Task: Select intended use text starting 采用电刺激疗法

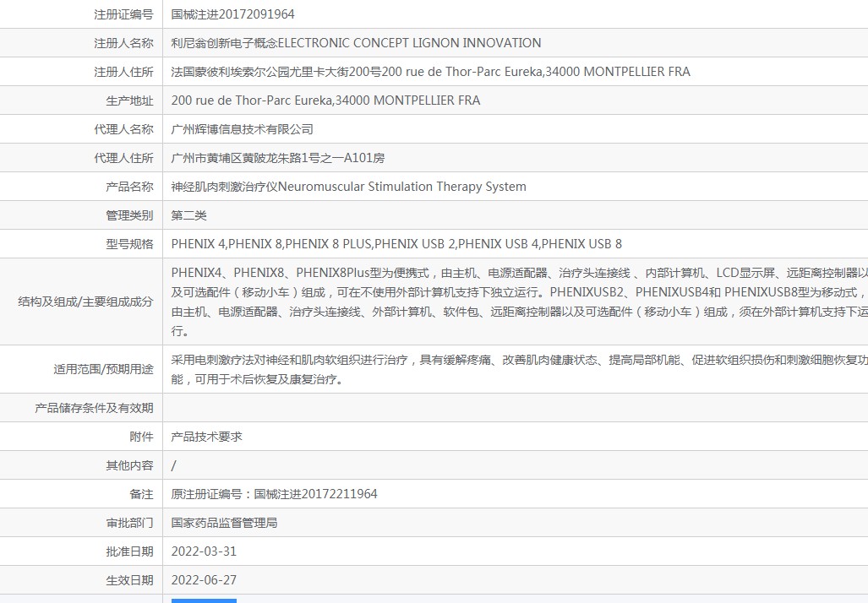Action: (519, 370)
